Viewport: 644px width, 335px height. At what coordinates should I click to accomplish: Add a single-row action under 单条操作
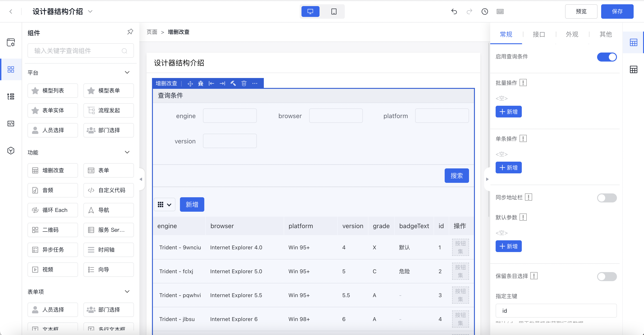coord(508,168)
